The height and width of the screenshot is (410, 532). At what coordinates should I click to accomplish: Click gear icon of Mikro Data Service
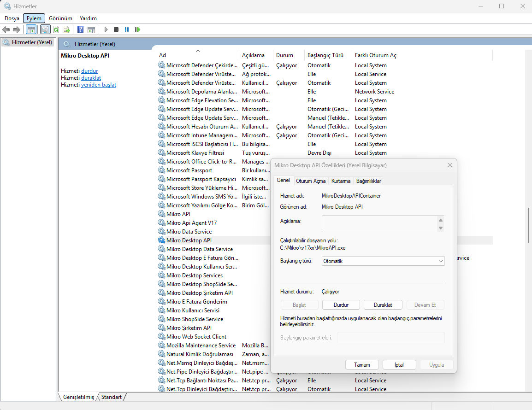(162, 232)
